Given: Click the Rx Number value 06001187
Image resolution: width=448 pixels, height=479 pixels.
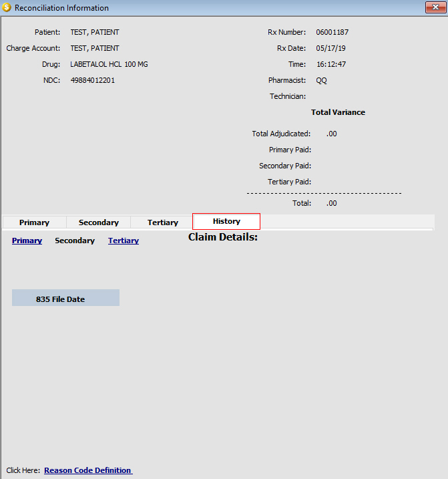Looking at the screenshot, I should pos(332,32).
